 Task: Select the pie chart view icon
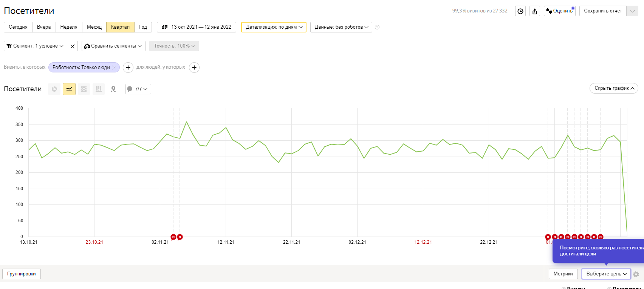(54, 89)
